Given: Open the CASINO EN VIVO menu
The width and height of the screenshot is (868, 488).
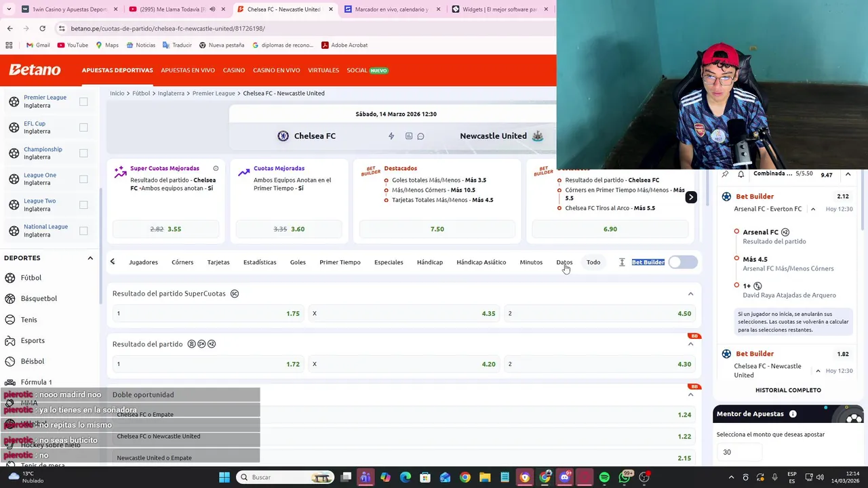Looking at the screenshot, I should click(x=276, y=70).
